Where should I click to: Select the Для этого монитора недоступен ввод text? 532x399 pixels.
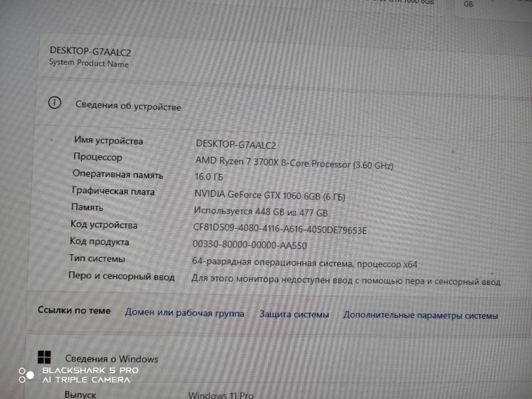point(346,280)
